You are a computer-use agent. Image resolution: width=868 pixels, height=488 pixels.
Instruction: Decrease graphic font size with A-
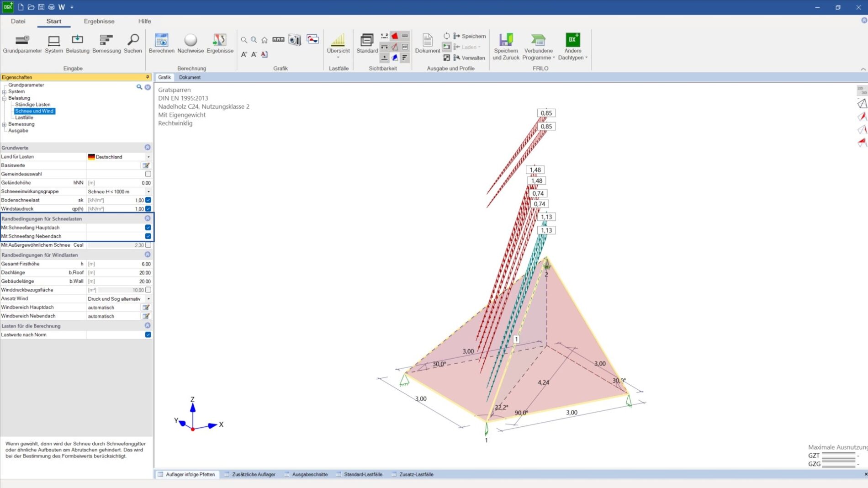point(254,54)
